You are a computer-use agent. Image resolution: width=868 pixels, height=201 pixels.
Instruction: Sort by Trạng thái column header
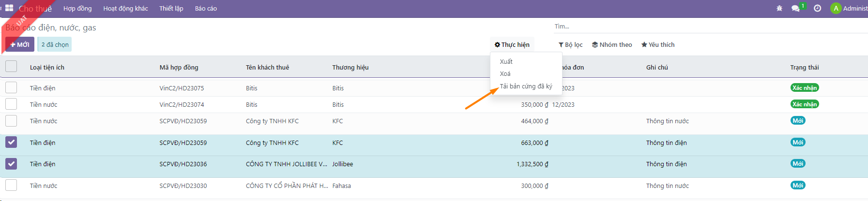tap(805, 67)
